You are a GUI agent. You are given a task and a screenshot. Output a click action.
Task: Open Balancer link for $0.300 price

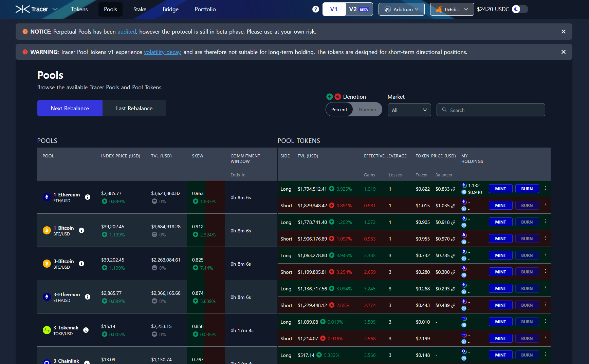[453, 272]
